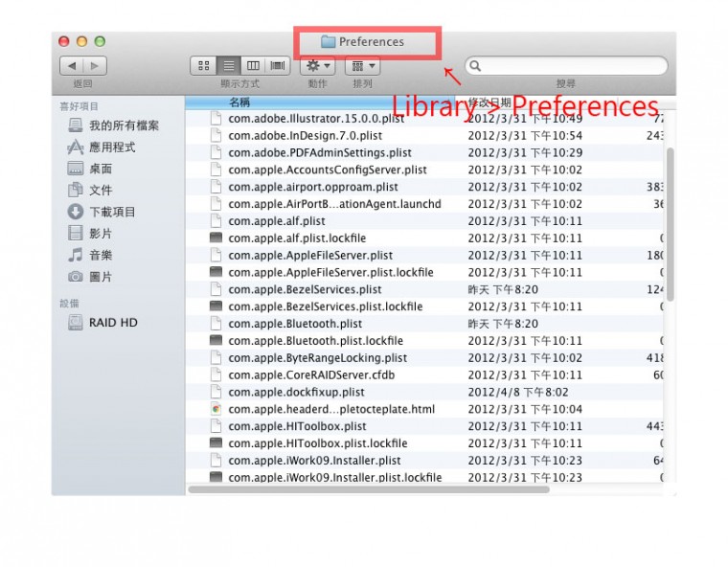Open the gear action menu
Image resolution: width=728 pixels, height=567 pixels.
click(318, 65)
